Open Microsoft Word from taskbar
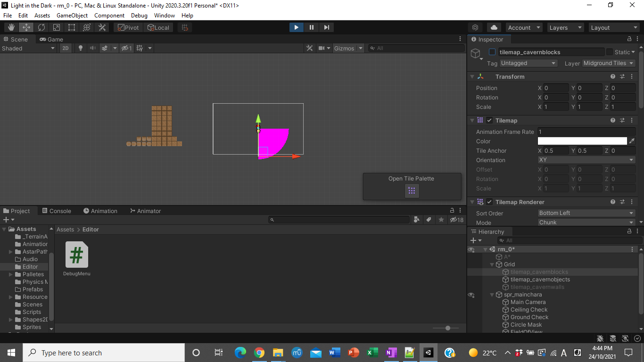The width and height of the screenshot is (644, 362). pos(335,353)
